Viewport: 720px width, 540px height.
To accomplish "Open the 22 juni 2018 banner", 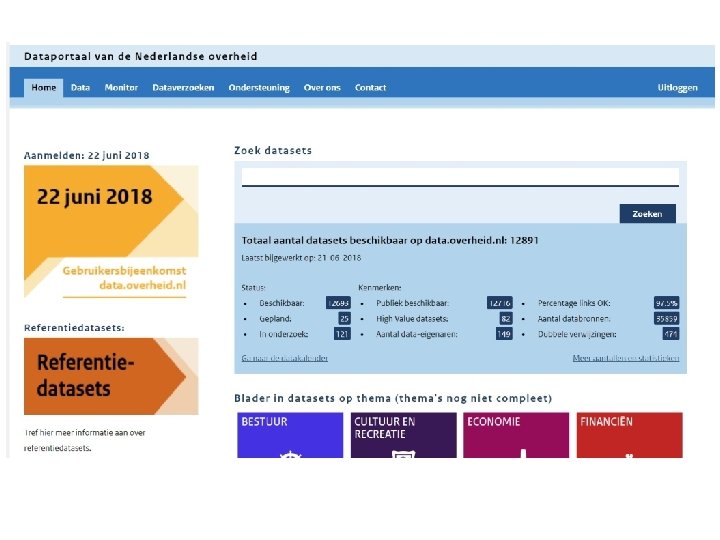I will point(111,232).
